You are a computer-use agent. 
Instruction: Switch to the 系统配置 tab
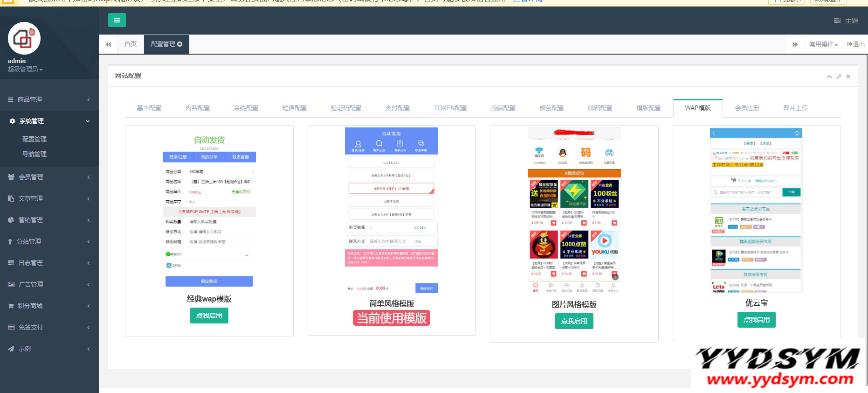pos(246,108)
